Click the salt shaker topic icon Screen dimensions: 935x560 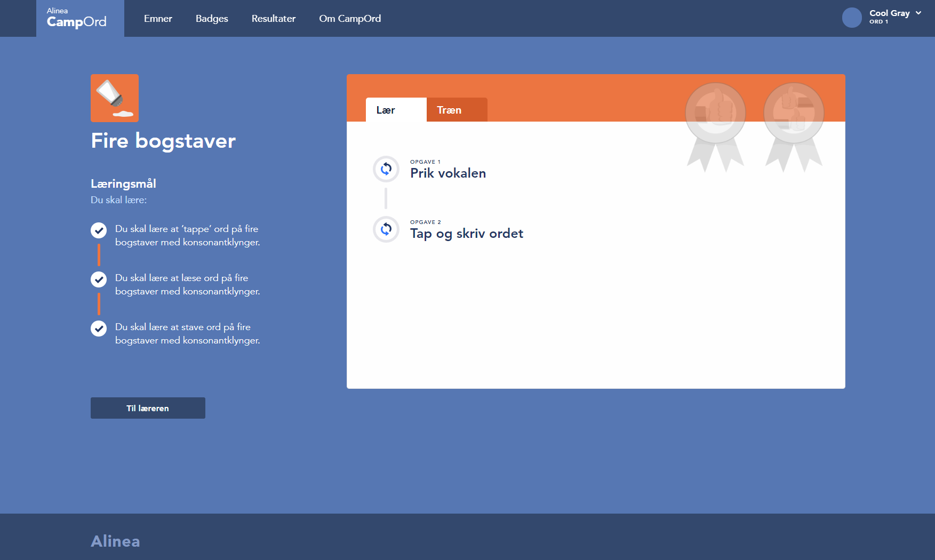point(115,98)
